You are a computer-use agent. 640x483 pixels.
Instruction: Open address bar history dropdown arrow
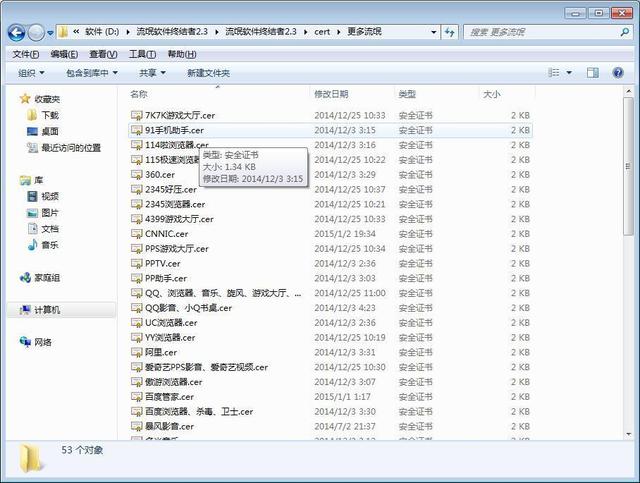point(433,32)
